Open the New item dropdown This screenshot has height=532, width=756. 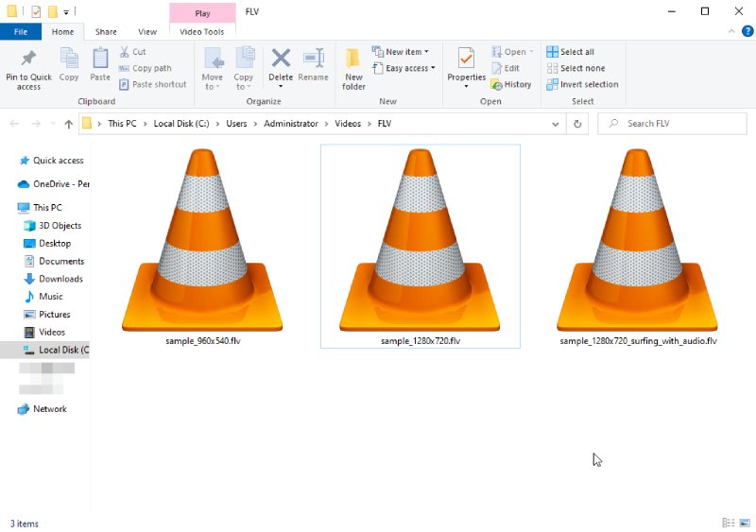point(400,52)
